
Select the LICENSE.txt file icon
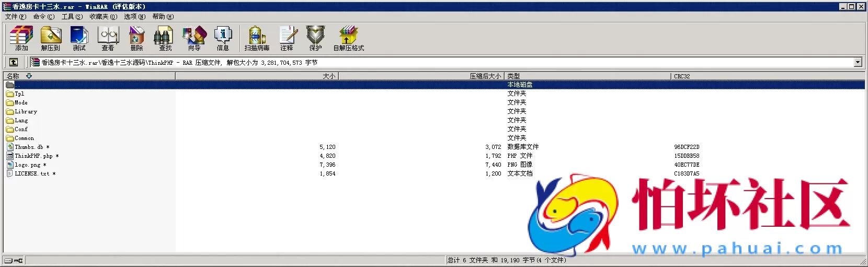pos(10,174)
